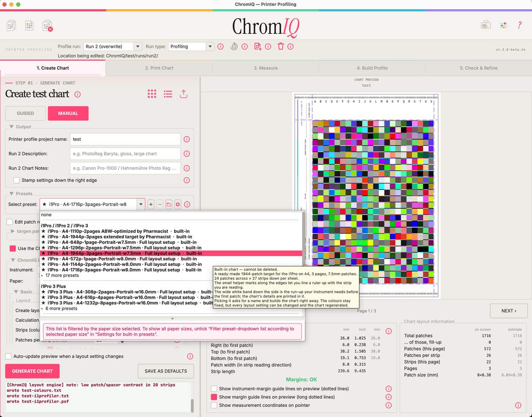Click the add new run document-plus icon

click(x=258, y=47)
